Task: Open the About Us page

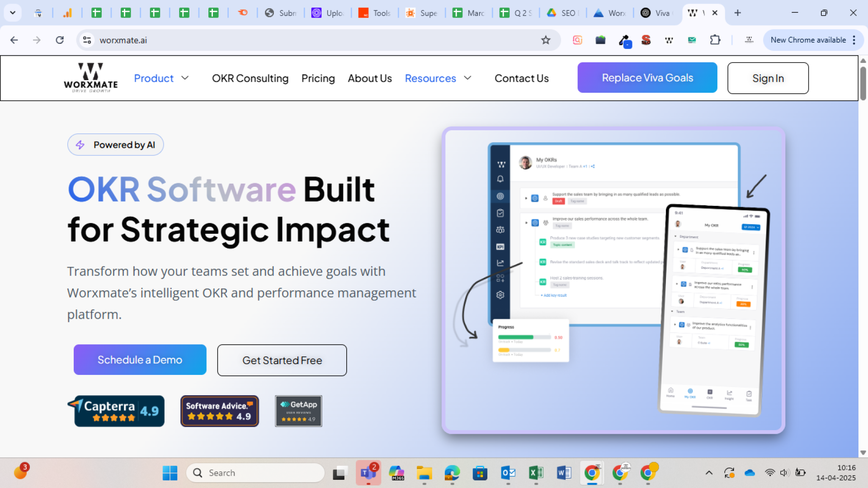Action: tap(369, 78)
